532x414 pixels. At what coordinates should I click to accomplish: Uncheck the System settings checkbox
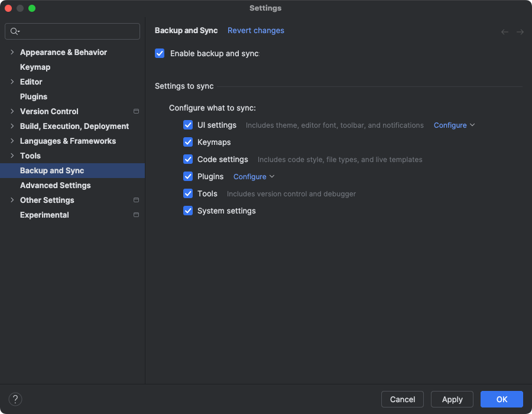(x=188, y=211)
